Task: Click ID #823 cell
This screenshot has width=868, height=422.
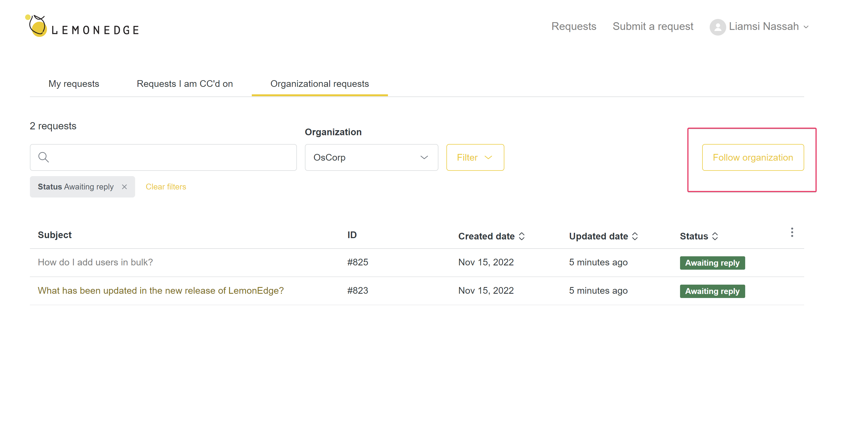Action: [358, 291]
